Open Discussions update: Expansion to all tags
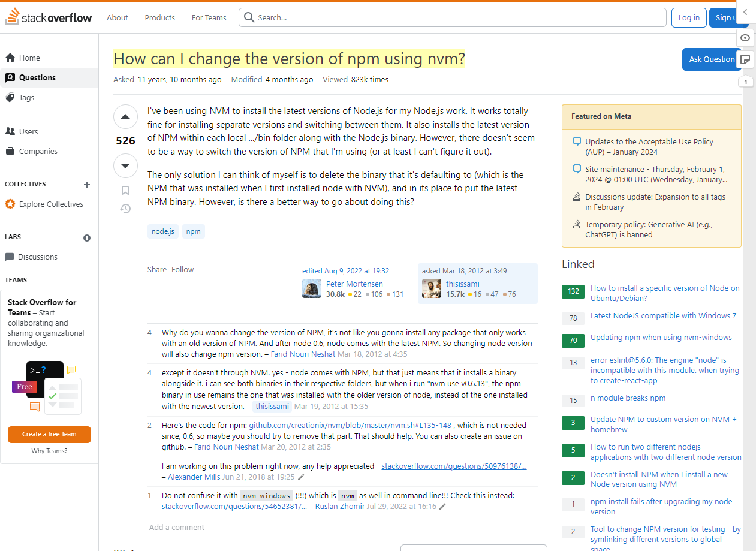756x551 pixels. 655,202
